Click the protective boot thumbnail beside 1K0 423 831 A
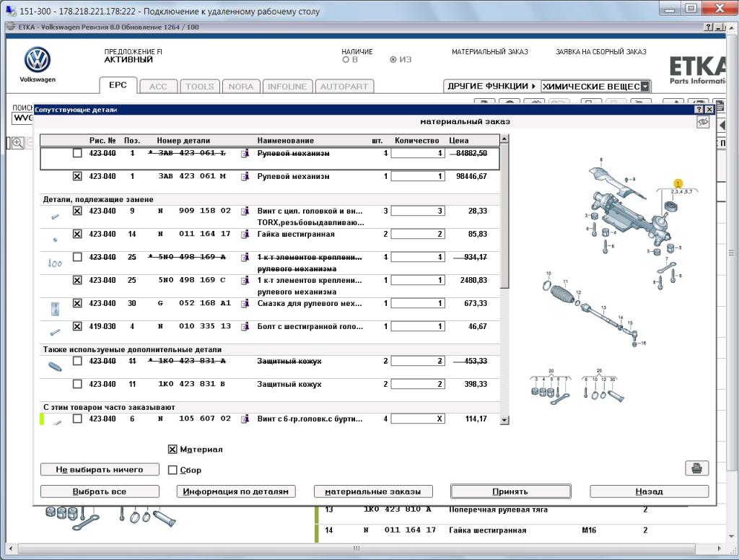 coord(55,367)
